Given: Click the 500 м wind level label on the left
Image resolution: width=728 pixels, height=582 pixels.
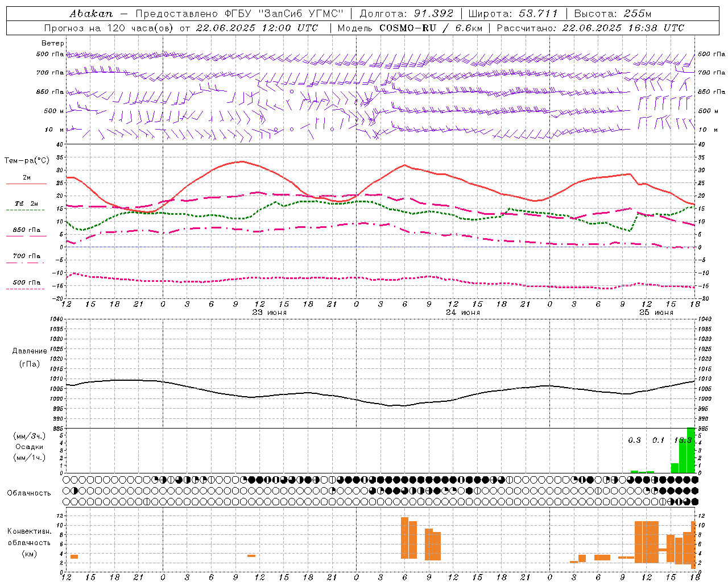Looking at the screenshot, I should (54, 111).
